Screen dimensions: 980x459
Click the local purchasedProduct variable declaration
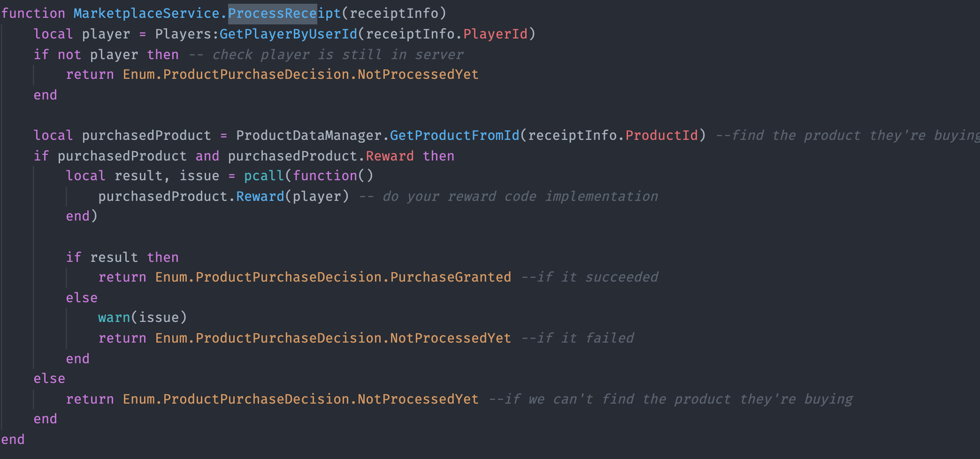tap(122, 135)
